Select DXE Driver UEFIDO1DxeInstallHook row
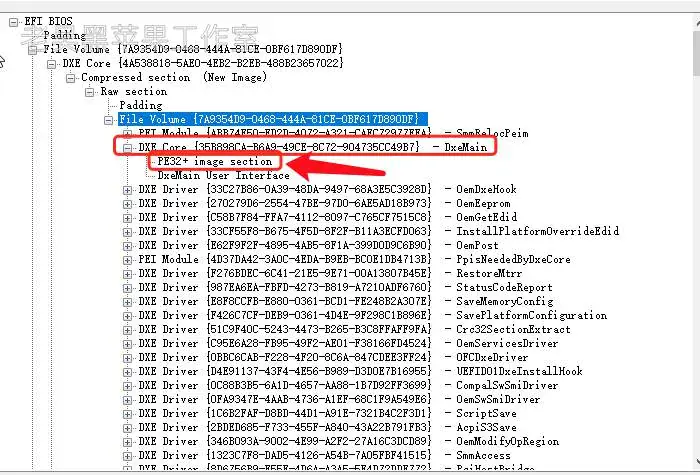700x475 pixels. [360, 371]
